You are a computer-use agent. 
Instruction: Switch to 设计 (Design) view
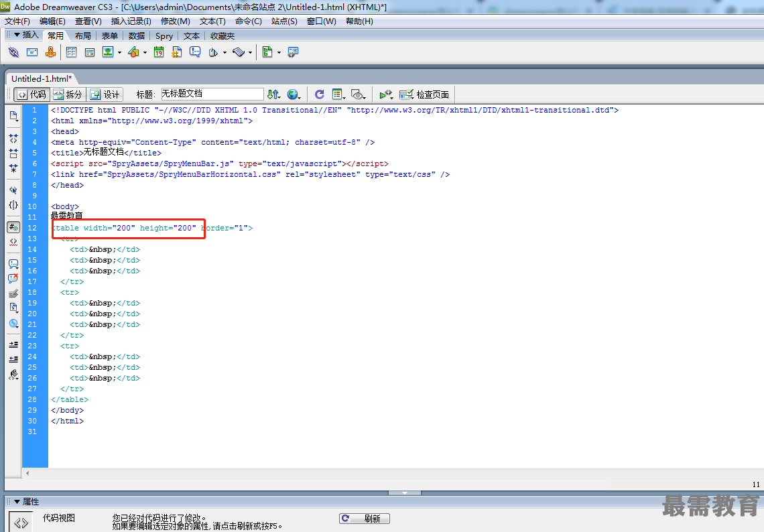coord(105,94)
